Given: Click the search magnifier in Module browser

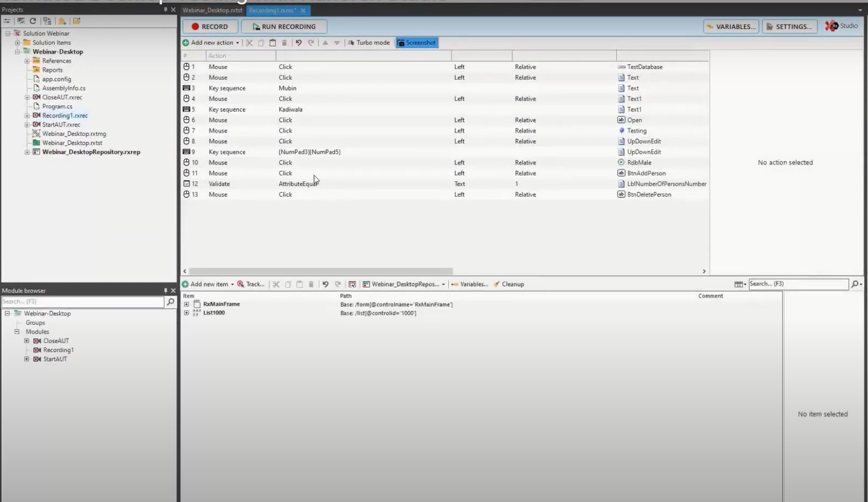Looking at the screenshot, I should pyautogui.click(x=170, y=302).
